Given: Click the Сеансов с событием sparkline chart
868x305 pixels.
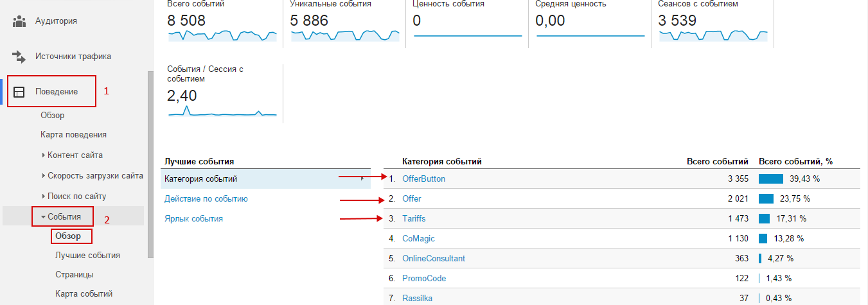Looking at the screenshot, I should click(x=713, y=35).
